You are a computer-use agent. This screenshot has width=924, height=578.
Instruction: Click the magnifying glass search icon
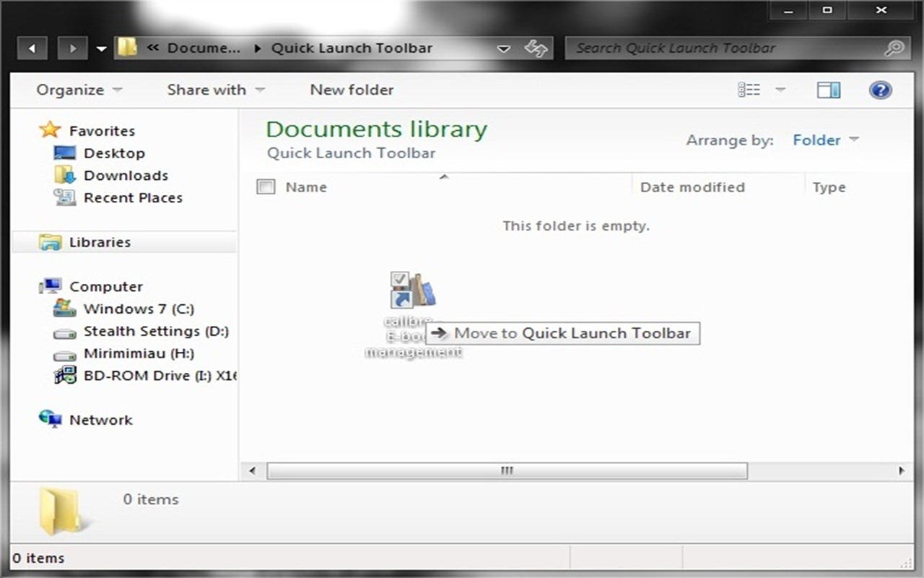[x=894, y=48]
